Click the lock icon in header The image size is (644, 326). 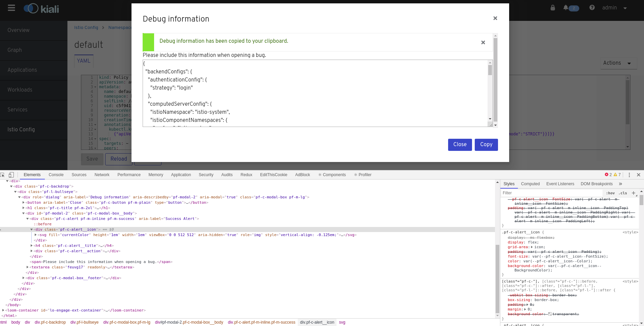coord(553,7)
